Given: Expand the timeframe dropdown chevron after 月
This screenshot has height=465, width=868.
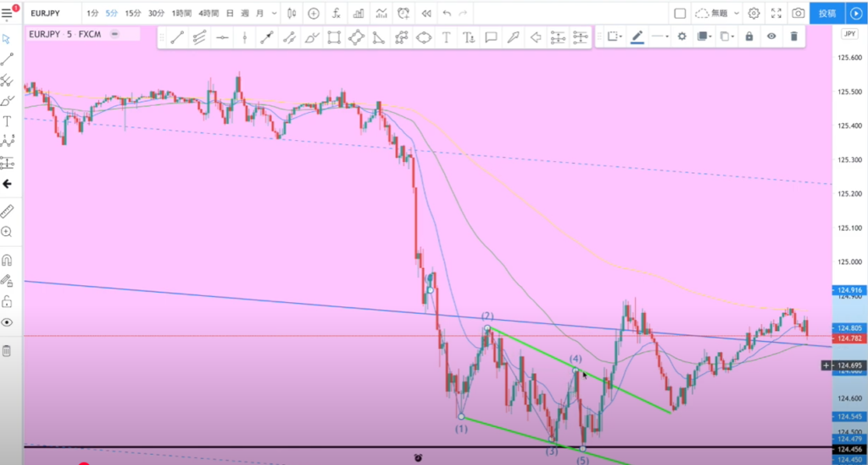Looking at the screenshot, I should (x=273, y=14).
